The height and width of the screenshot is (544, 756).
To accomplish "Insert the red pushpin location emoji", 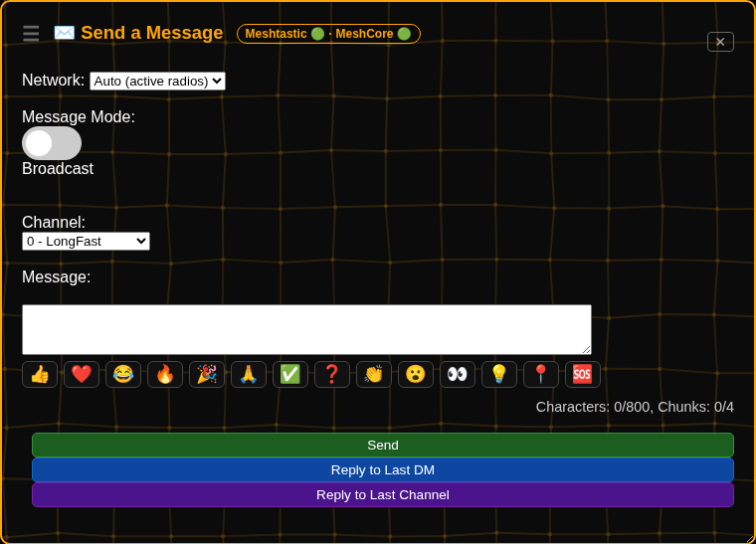I will [541, 374].
